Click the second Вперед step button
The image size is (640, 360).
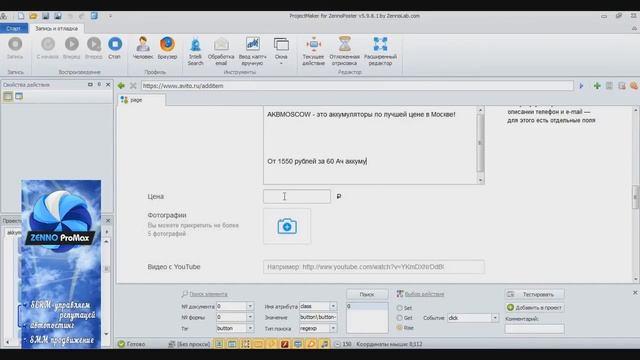93,48
